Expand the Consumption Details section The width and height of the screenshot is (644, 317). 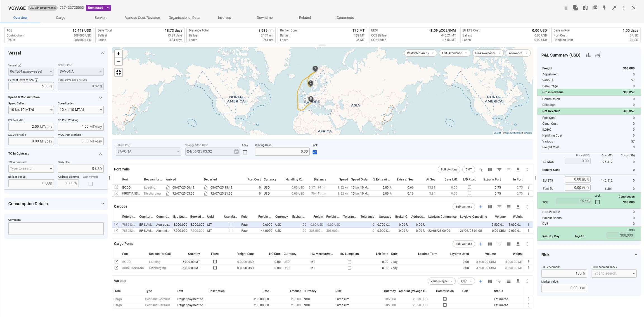pyautogui.click(x=103, y=204)
